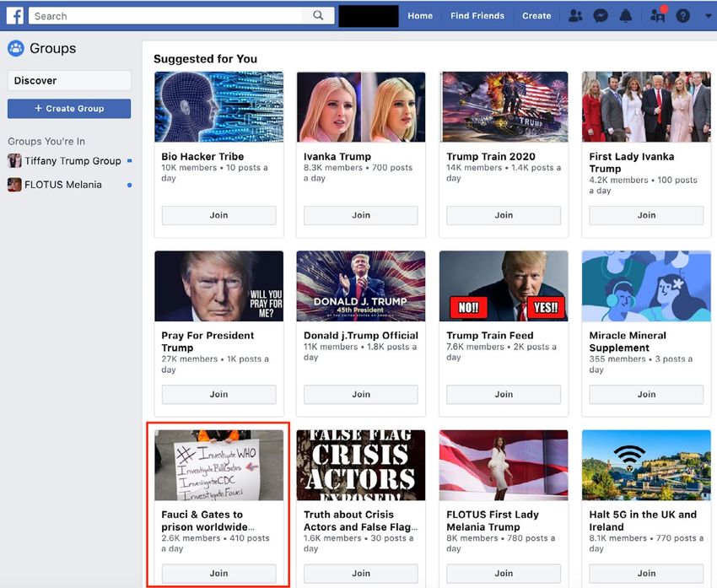Click the Create Group button
Viewport: 717px width, 588px height.
[x=69, y=109]
